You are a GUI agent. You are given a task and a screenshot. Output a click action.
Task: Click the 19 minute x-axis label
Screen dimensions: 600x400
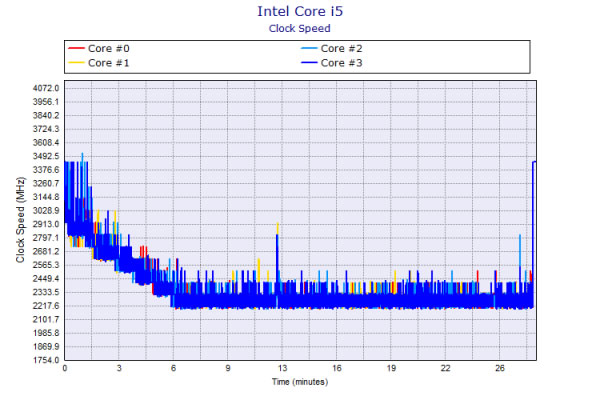coord(391,368)
